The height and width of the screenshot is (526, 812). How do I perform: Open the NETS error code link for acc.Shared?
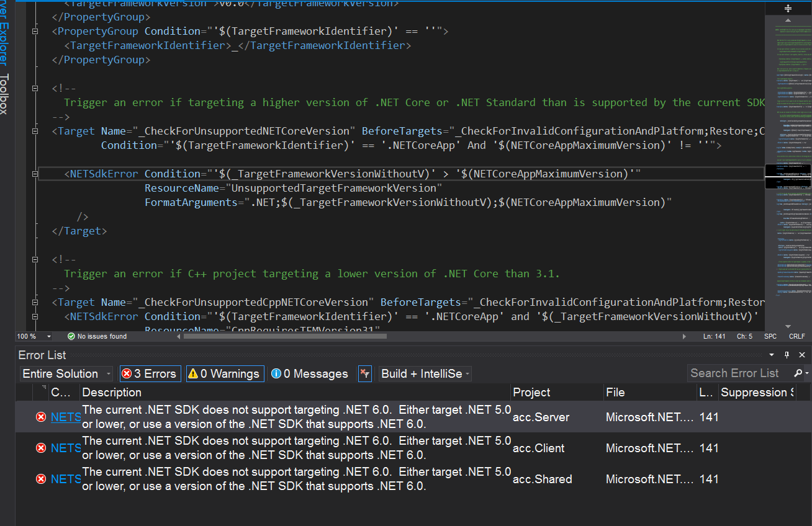pyautogui.click(x=66, y=479)
